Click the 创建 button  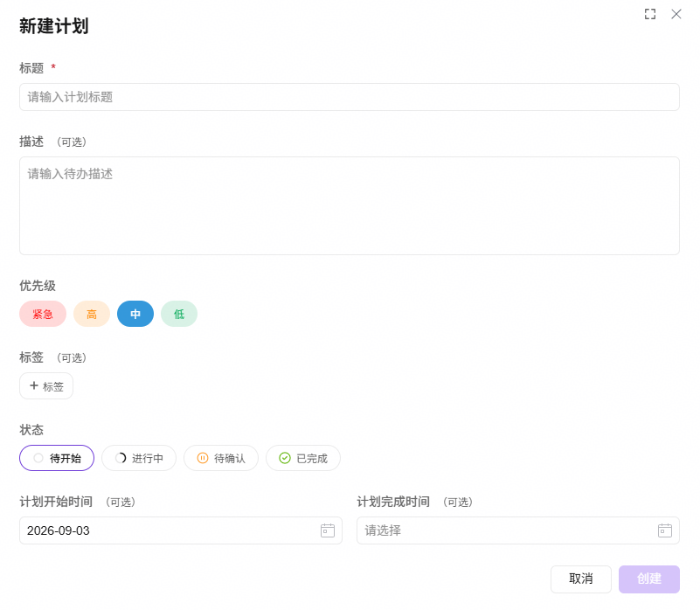(649, 579)
